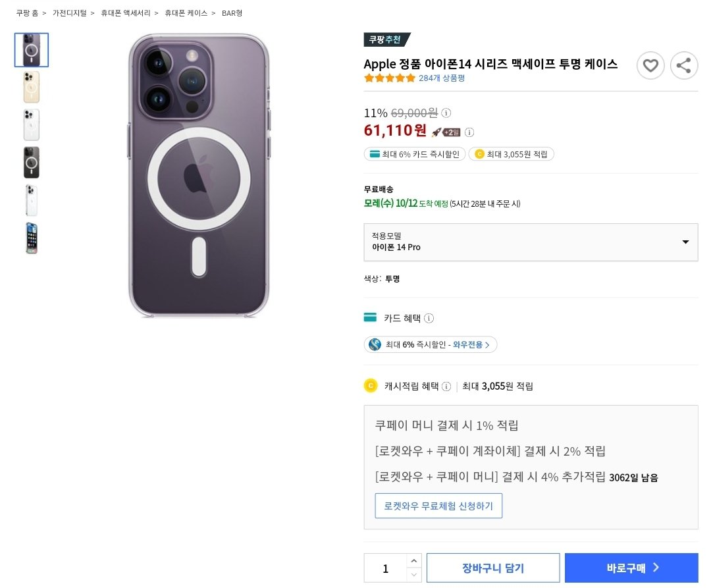Increase quantity with up stepper arrow
Screen dimensions: 711x588
click(x=413, y=561)
